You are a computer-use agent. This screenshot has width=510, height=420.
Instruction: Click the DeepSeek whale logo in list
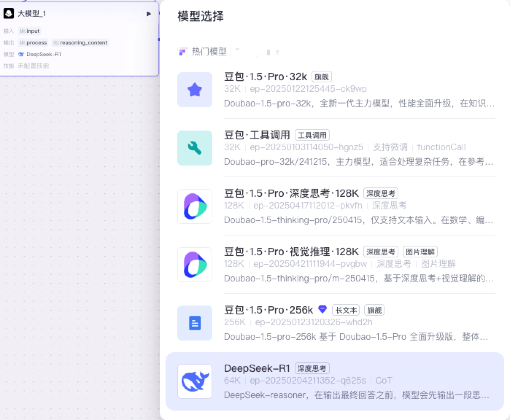(x=195, y=381)
